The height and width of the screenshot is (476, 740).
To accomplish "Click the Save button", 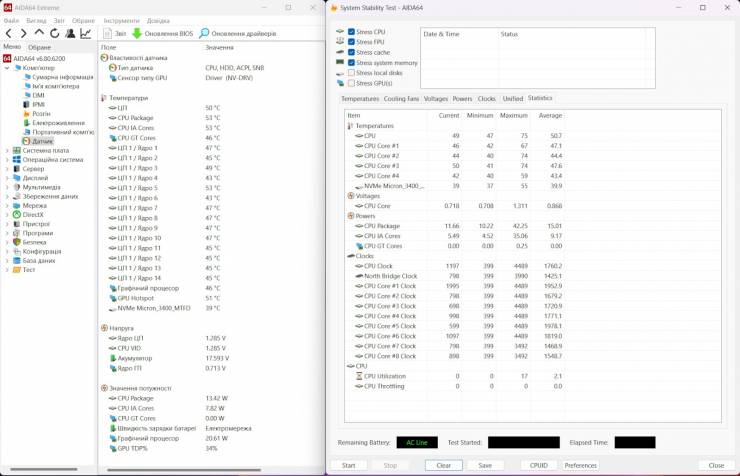I will pos(485,465).
